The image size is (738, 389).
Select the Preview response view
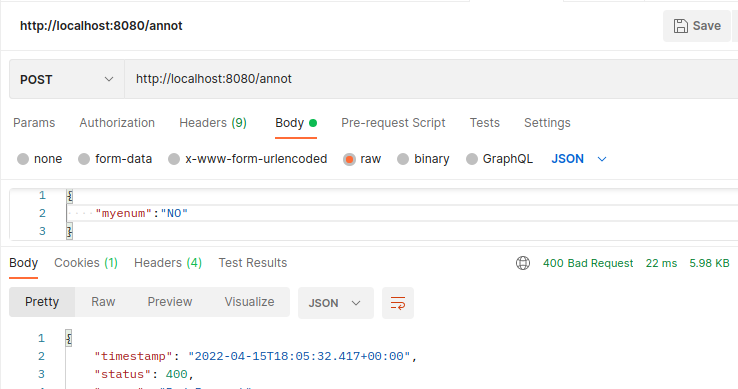(170, 302)
